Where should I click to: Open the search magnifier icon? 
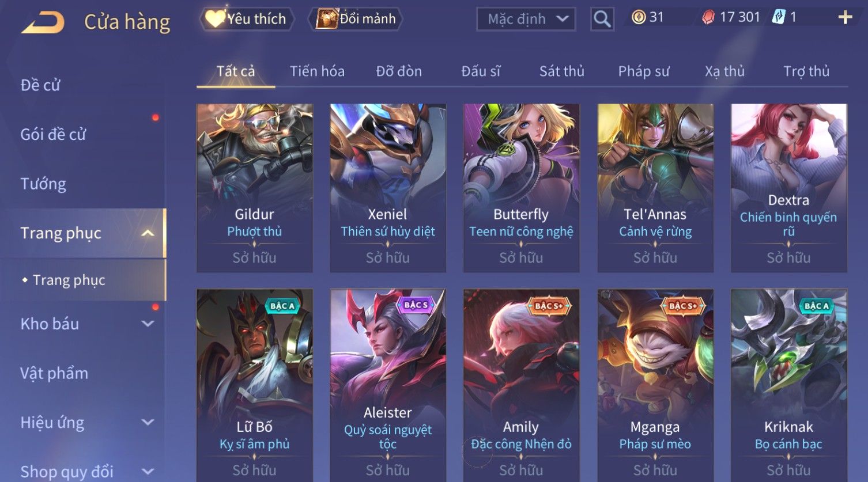[x=602, y=19]
